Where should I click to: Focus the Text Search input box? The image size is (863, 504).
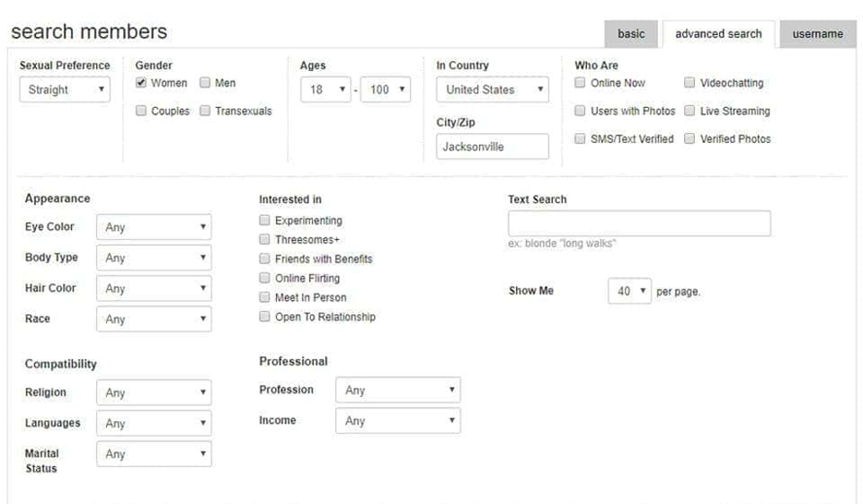pyautogui.click(x=638, y=224)
